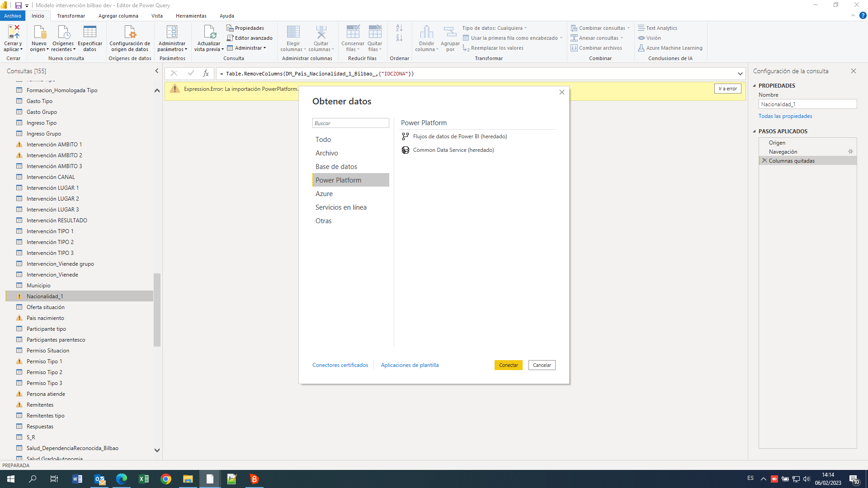Click the Actualizar vista previa icon
The image size is (868, 488).
(209, 32)
